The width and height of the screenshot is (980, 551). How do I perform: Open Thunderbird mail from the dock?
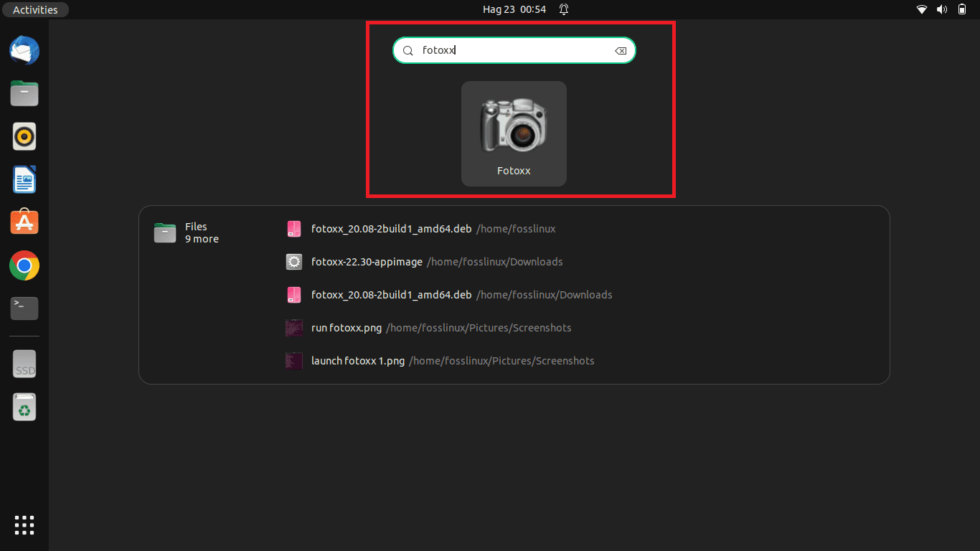point(24,50)
